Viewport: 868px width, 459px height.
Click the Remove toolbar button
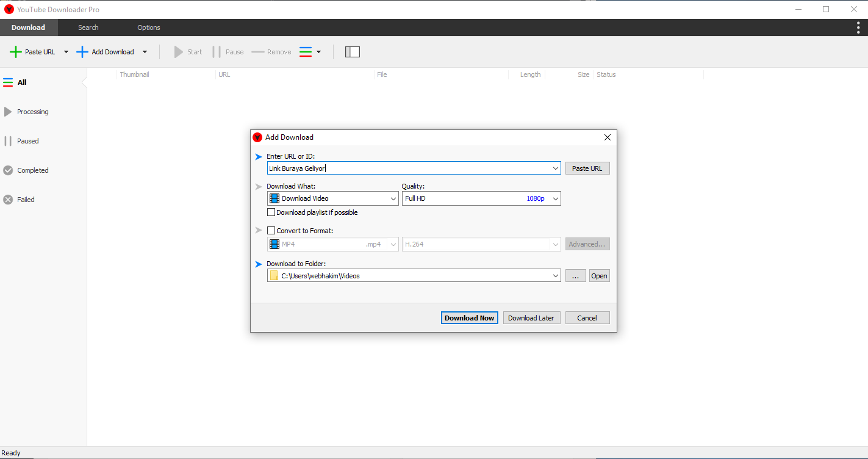(271, 52)
